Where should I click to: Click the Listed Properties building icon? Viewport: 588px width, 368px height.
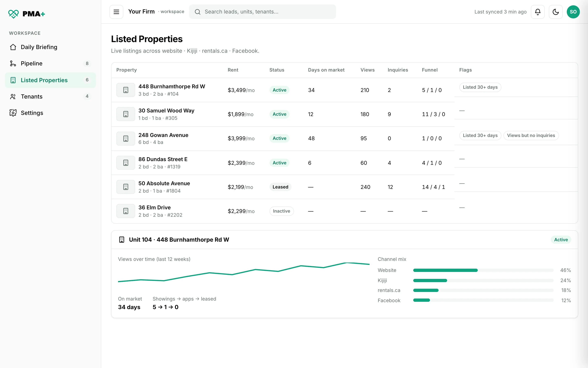click(13, 80)
